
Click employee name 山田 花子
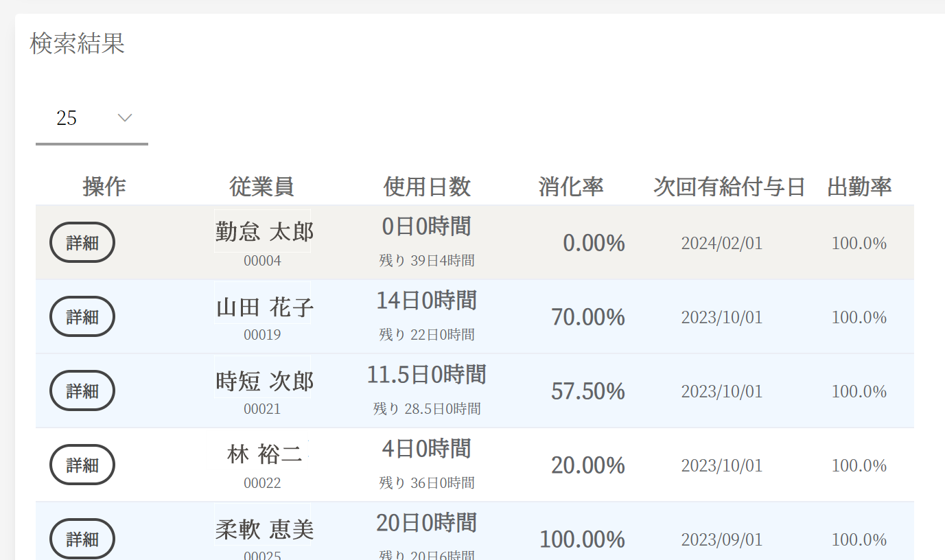(264, 307)
